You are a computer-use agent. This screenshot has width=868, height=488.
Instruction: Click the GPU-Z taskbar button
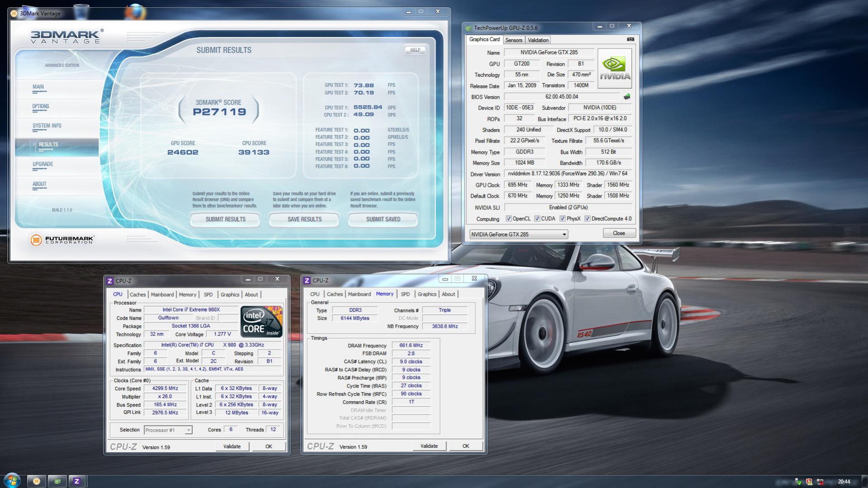point(57,481)
